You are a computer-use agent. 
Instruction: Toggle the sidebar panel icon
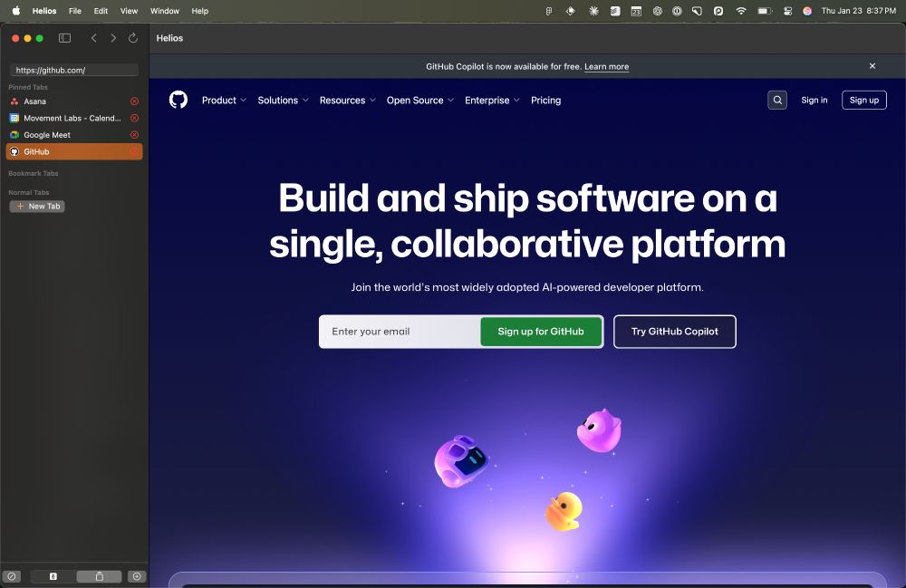[x=64, y=38]
